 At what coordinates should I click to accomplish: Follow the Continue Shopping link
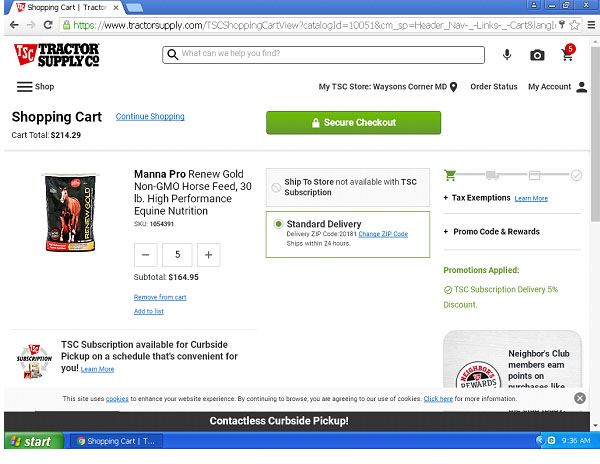150,116
